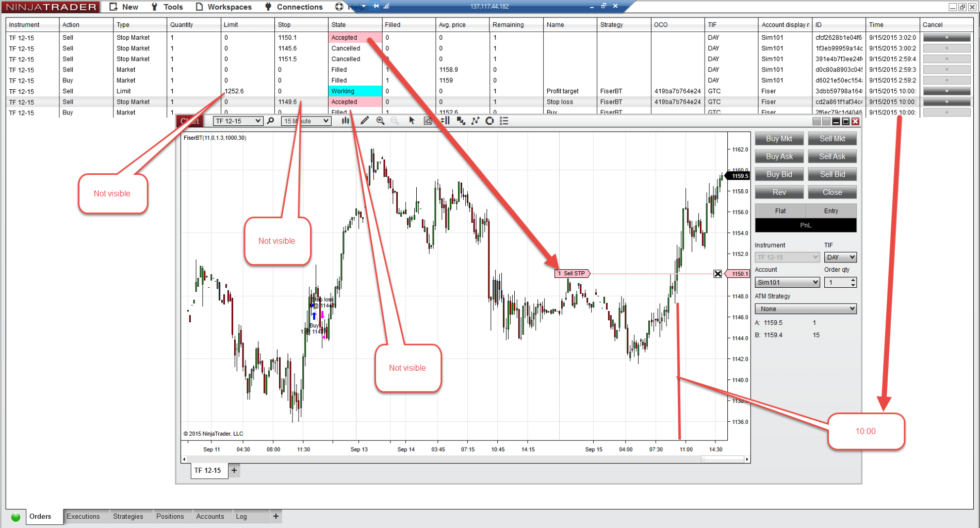Select the Sell STP order flag on chart

pyautogui.click(x=572, y=274)
